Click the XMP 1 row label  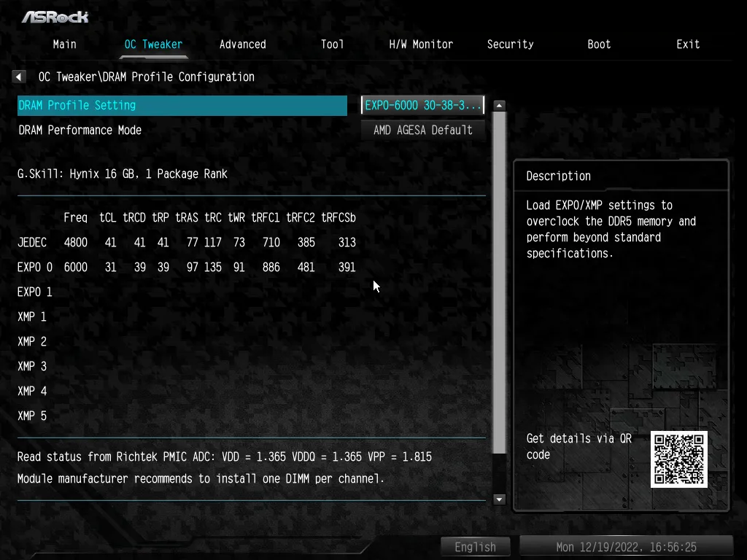(x=32, y=316)
